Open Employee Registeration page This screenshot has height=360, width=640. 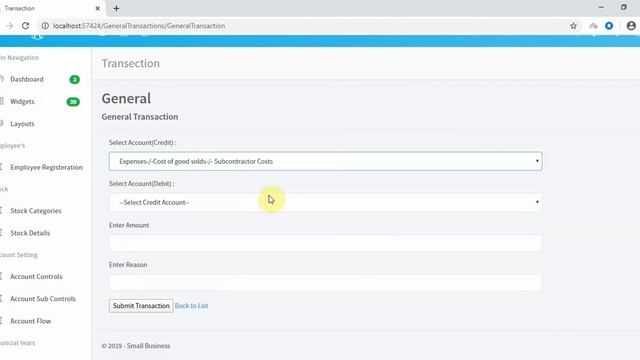(x=46, y=167)
